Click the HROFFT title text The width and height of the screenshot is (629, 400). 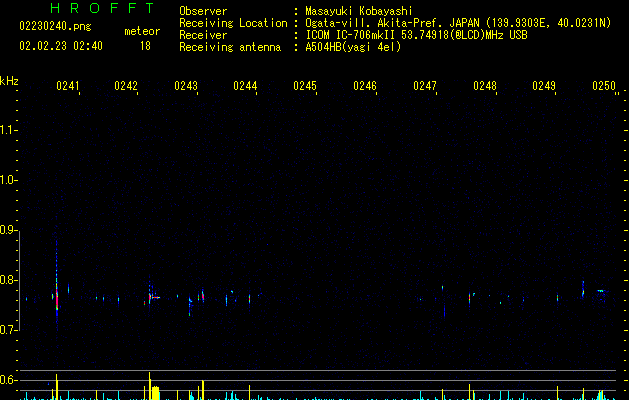(x=103, y=8)
